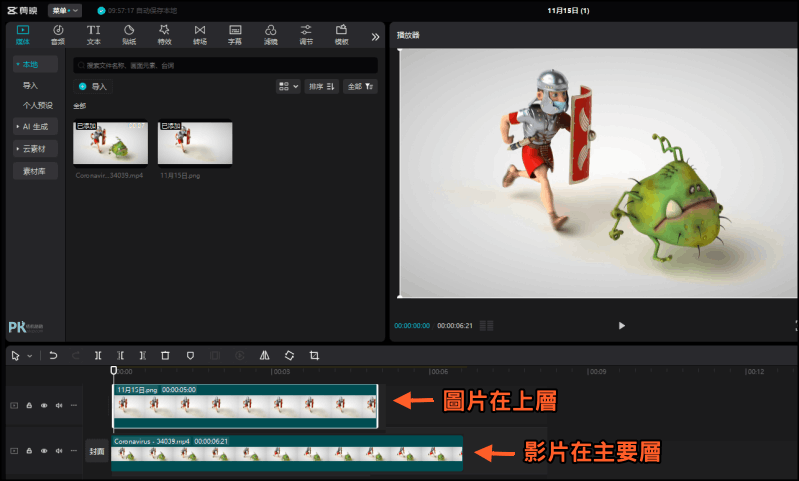The height and width of the screenshot is (481, 799).
Task: Click the 封面 cover button
Action: 97,451
